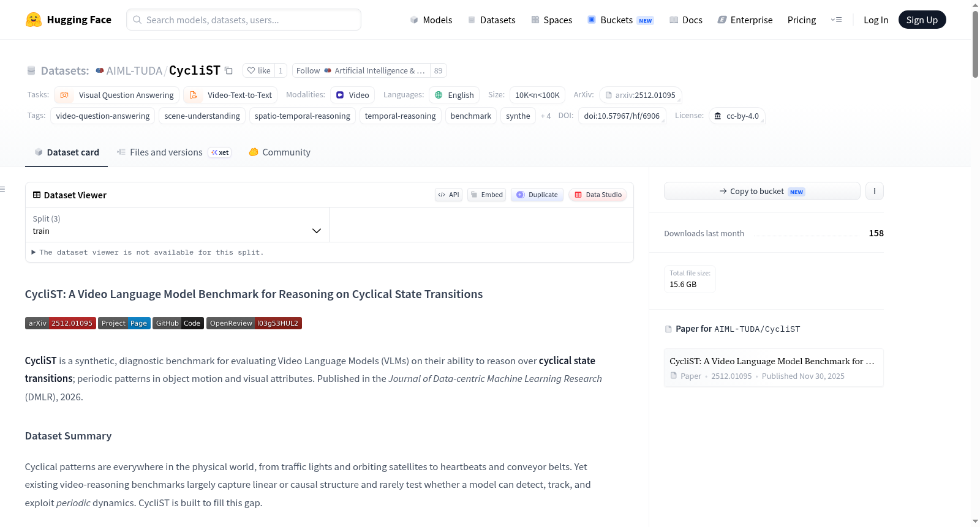This screenshot has height=527, width=980.
Task: Select the spatio-temporal-reasoning tag
Action: click(303, 116)
